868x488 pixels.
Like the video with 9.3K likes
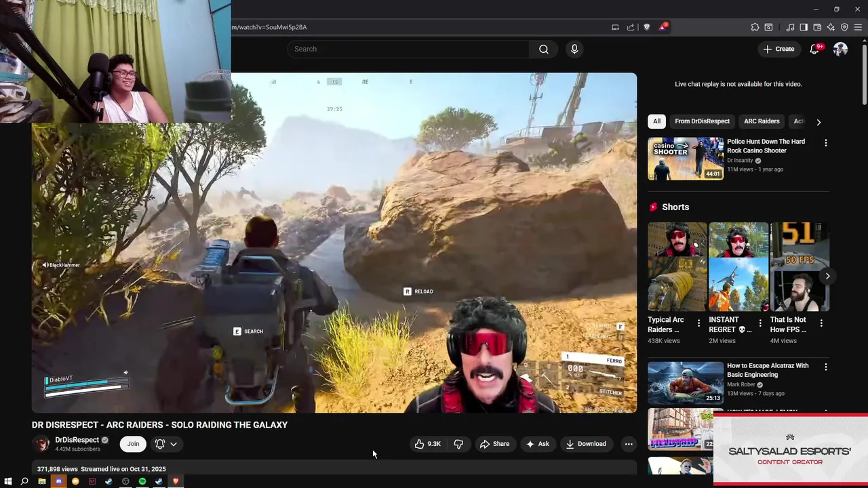(x=428, y=444)
